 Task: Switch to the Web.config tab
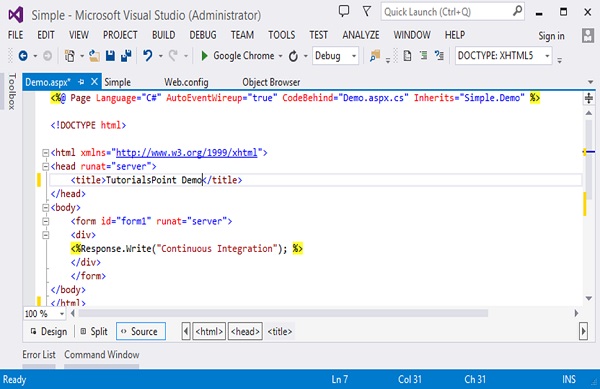(x=186, y=82)
